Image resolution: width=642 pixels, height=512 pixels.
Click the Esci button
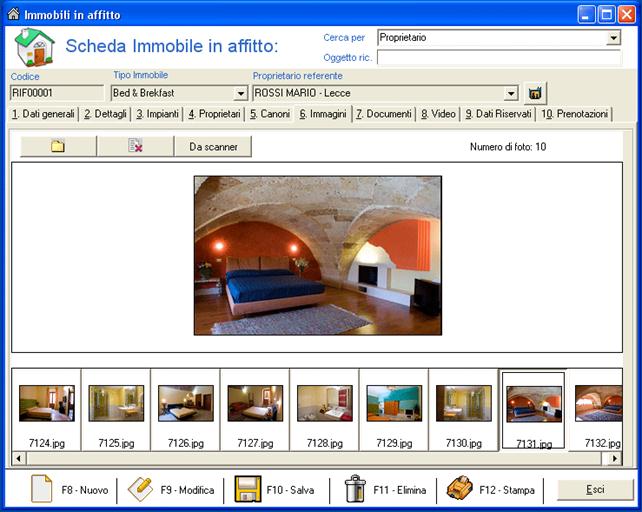(x=595, y=489)
